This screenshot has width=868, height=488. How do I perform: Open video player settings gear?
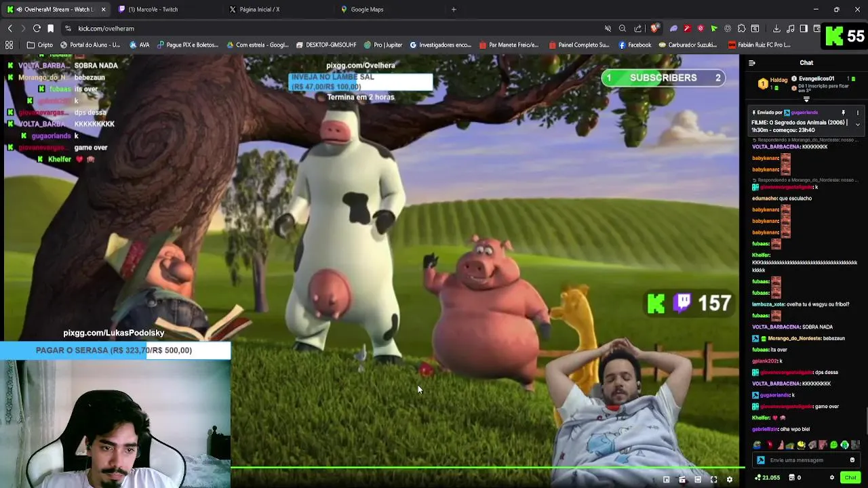[x=730, y=479]
